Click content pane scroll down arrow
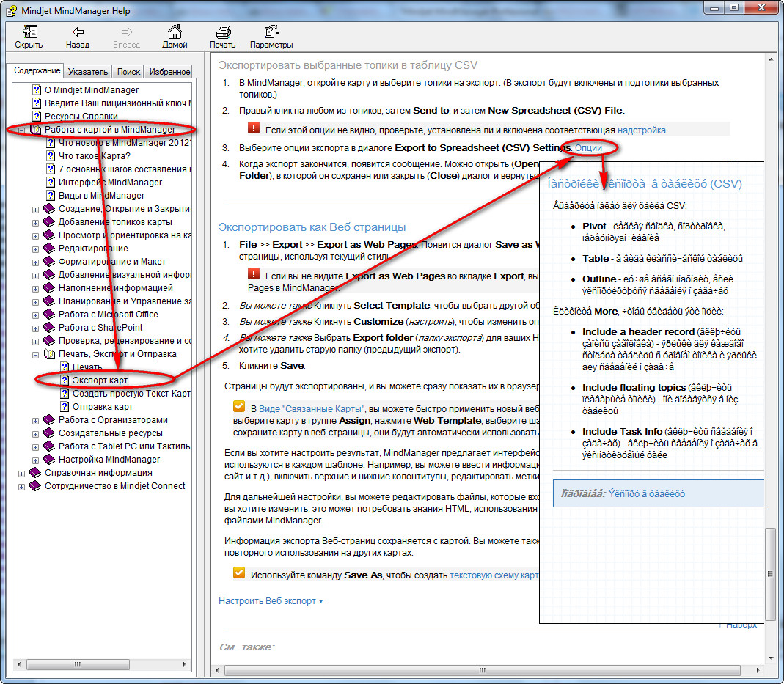The height and width of the screenshot is (684, 784). (771, 658)
